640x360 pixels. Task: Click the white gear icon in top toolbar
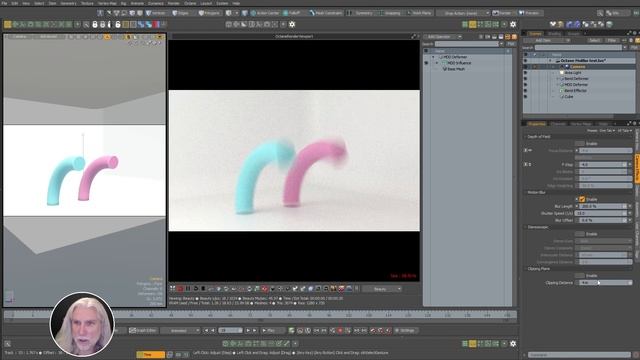(x=292, y=24)
